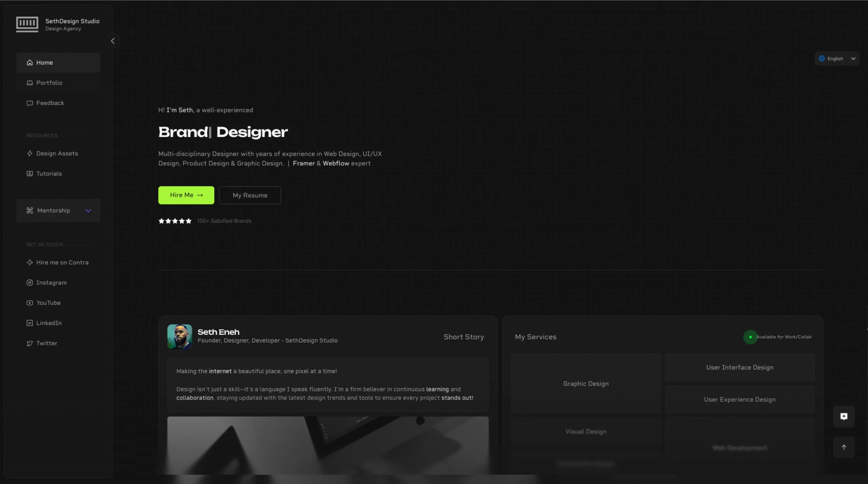Viewport: 868px width, 484px height.
Task: Click the YouTube play icon
Action: 30,303
